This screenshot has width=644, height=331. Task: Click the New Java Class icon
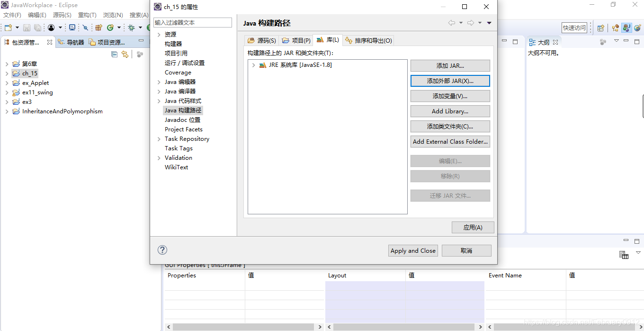pyautogui.click(x=110, y=28)
